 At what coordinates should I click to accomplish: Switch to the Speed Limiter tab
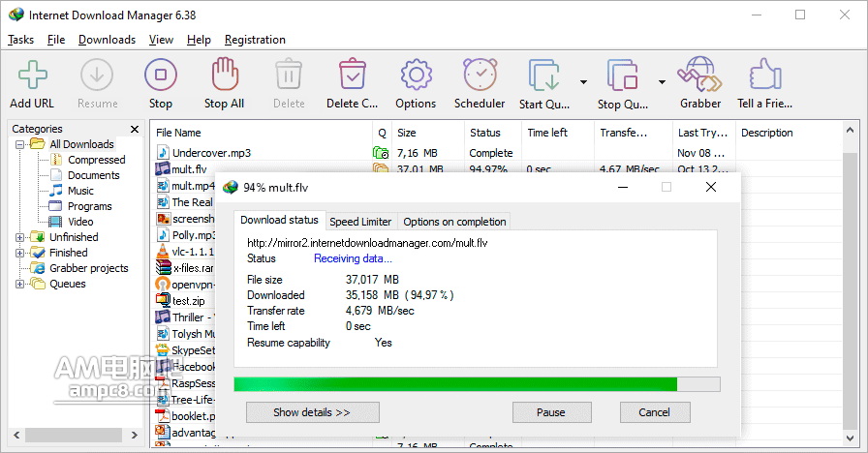[360, 222]
